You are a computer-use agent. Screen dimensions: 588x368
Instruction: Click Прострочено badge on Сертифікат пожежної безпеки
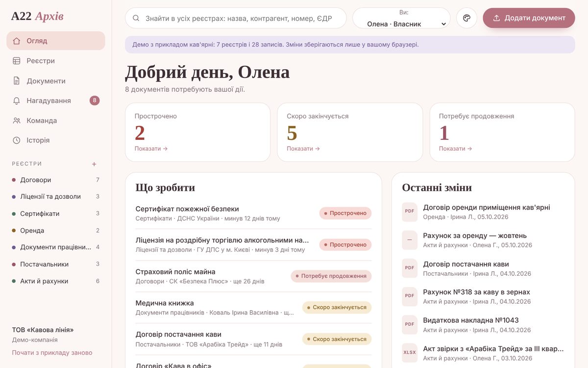point(345,213)
